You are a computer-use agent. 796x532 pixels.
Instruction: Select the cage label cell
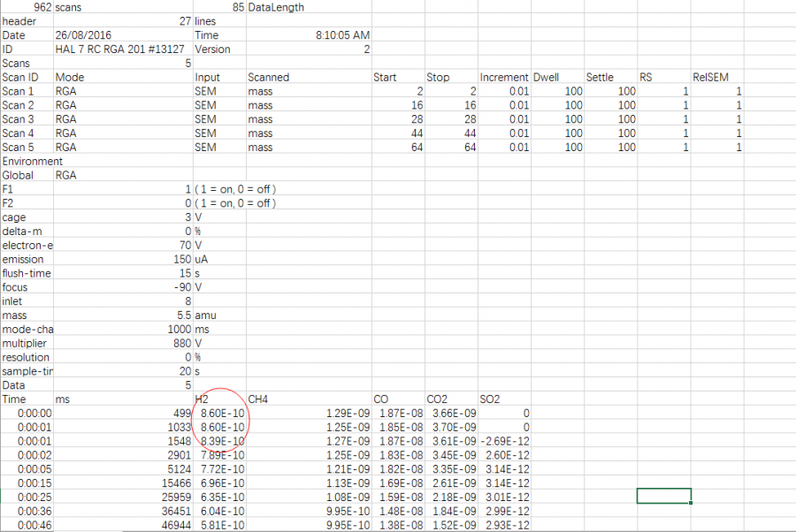tap(27, 217)
